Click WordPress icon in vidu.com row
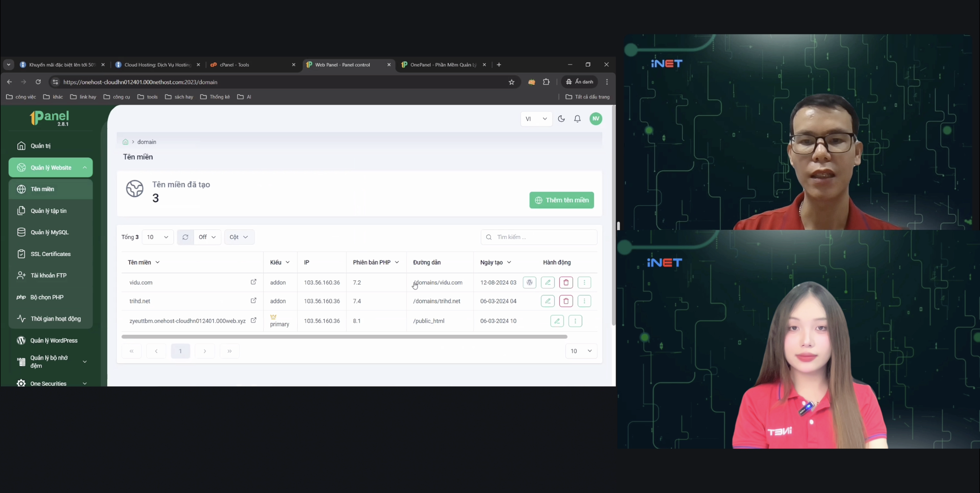Image resolution: width=980 pixels, height=493 pixels. pyautogui.click(x=529, y=283)
